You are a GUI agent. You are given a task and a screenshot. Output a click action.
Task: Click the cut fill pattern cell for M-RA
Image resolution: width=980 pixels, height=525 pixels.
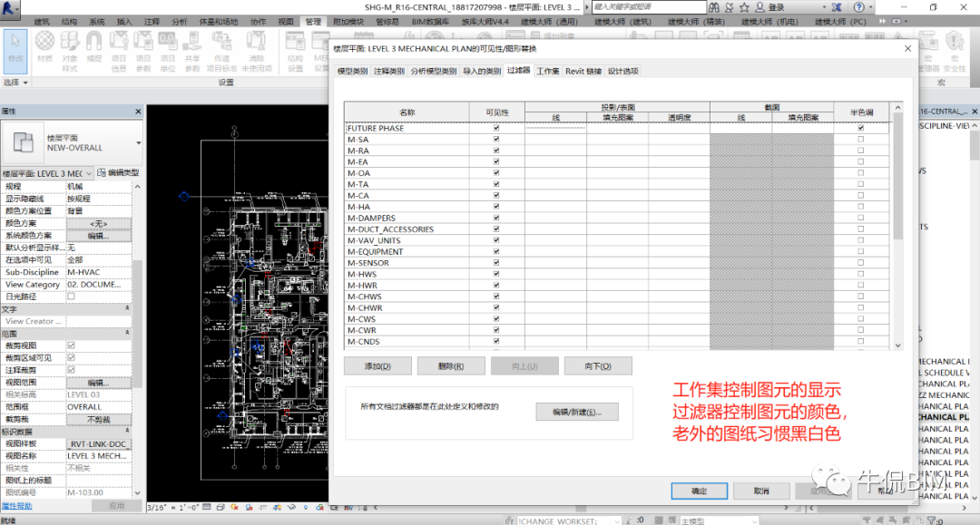pos(802,150)
